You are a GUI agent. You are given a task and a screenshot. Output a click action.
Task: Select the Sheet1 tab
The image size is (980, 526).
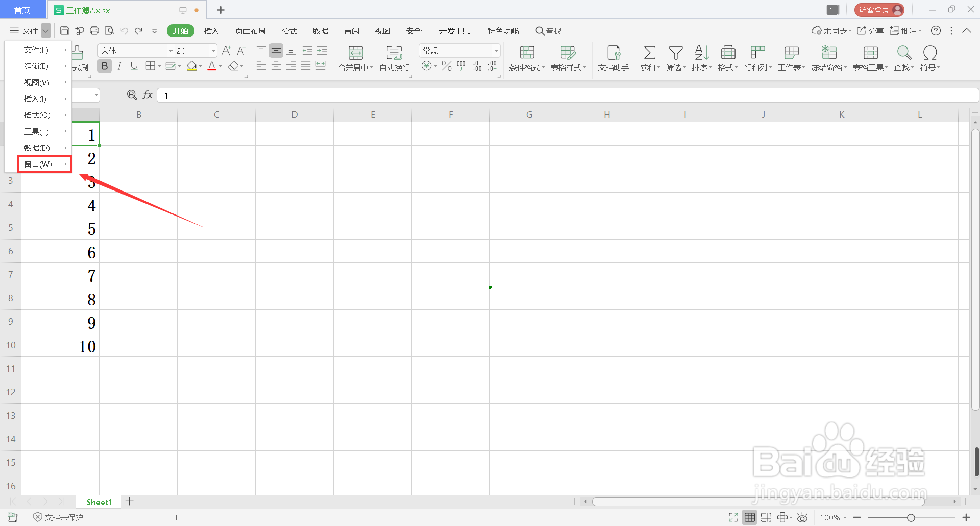(x=99, y=502)
